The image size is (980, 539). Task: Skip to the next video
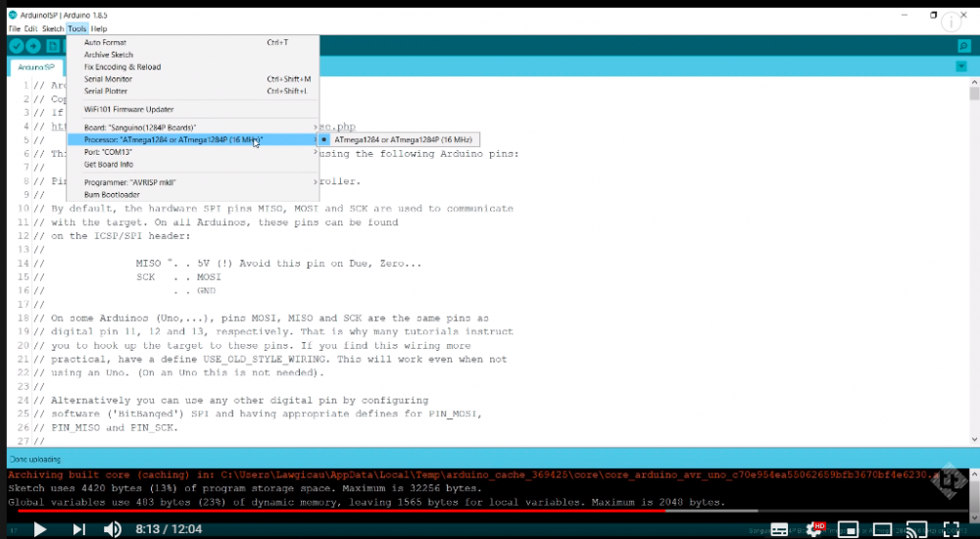click(78, 529)
